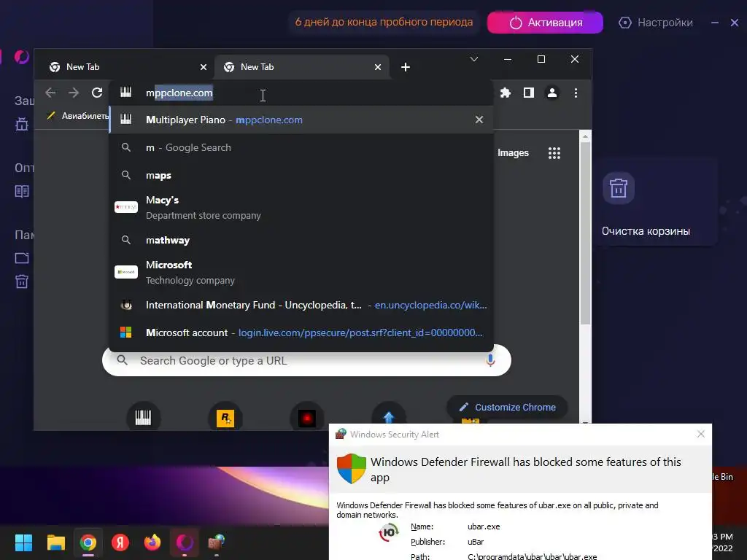This screenshot has height=560, width=747.
Task: Select International Monetary Fund Uncyclopedia suggestion
Action: coord(301,306)
